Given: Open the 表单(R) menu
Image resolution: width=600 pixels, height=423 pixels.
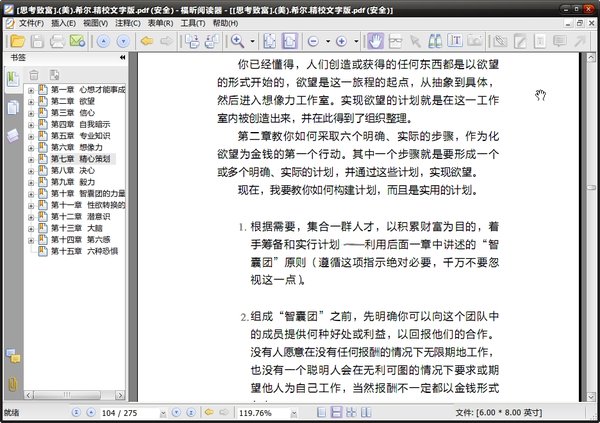Looking at the screenshot, I should pyautogui.click(x=161, y=23).
